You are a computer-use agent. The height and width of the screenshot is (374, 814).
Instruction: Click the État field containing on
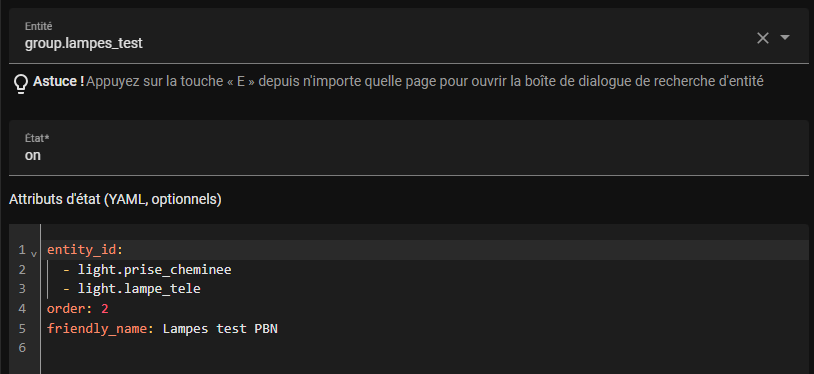pos(409,148)
